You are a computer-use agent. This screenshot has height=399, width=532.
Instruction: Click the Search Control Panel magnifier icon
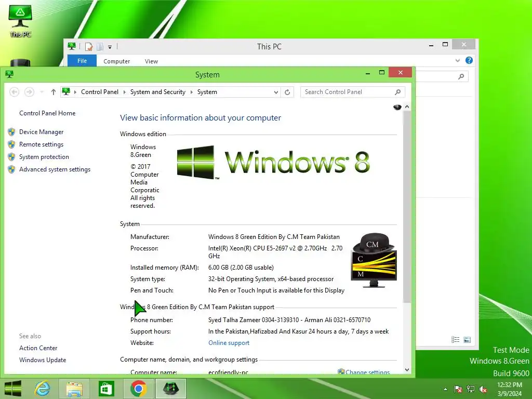397,92
